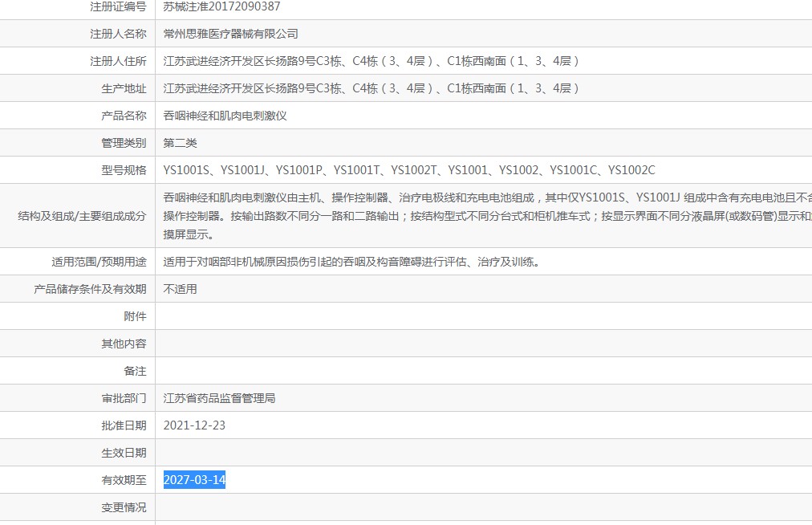812x525 pixels.
Task: Click the 注册人住所 label
Action: tap(118, 61)
